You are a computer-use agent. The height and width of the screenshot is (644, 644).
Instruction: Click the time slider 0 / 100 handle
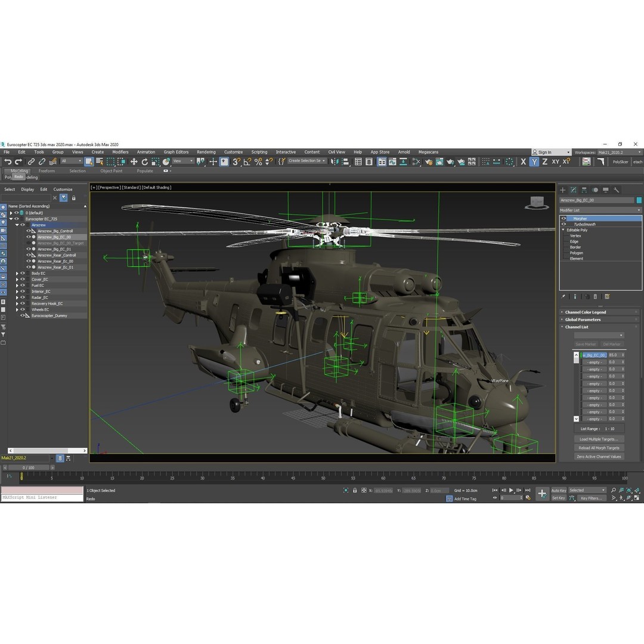pos(29,467)
